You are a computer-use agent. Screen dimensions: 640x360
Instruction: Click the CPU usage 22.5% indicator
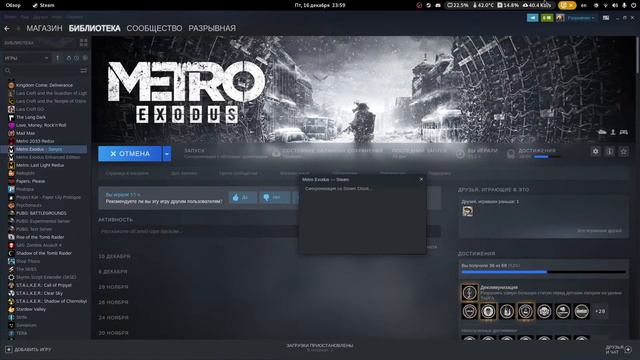pyautogui.click(x=458, y=5)
